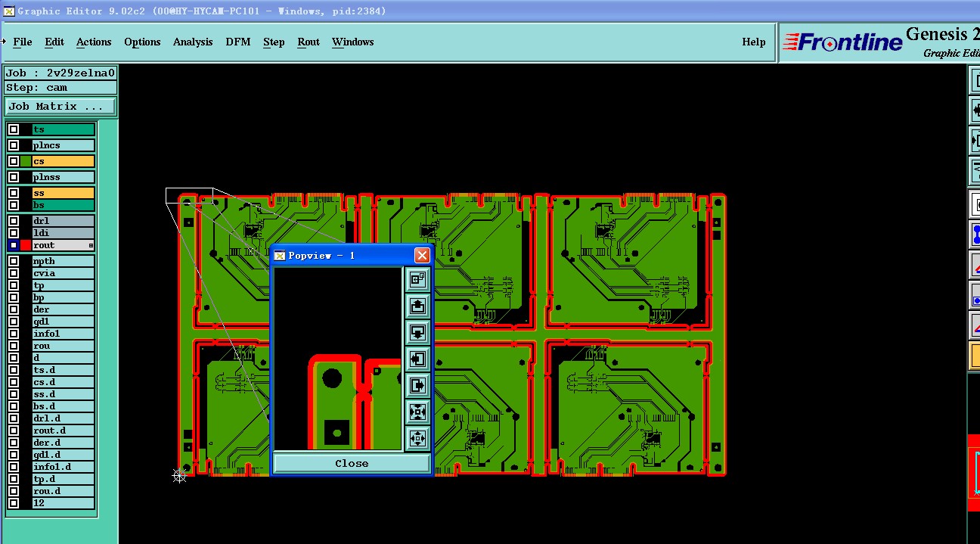
Task: Open the Step menu
Action: point(274,42)
